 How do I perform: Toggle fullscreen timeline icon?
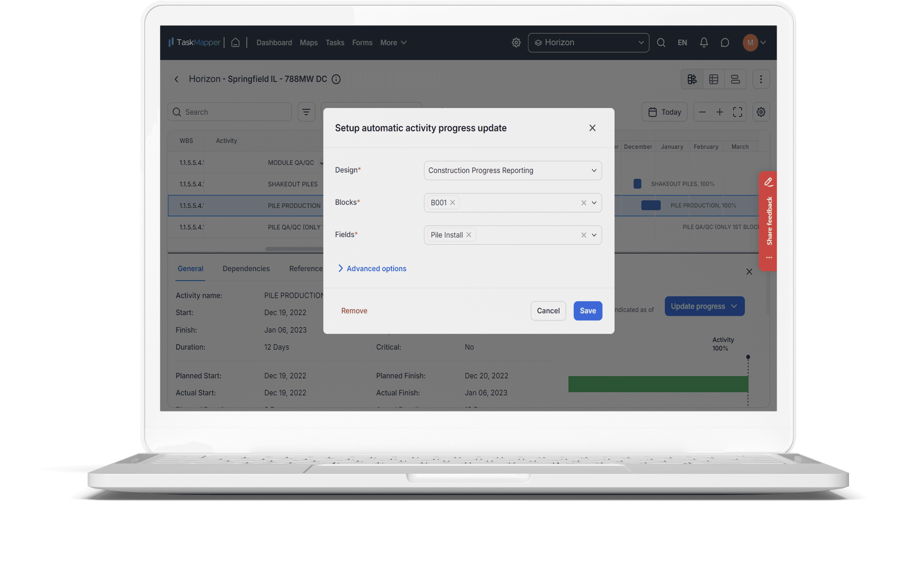[x=737, y=112]
